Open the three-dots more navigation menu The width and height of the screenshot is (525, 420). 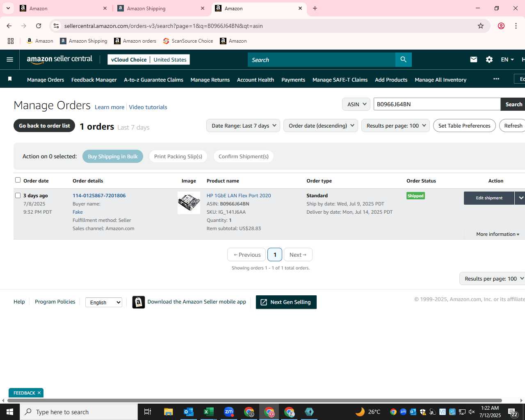(x=496, y=79)
